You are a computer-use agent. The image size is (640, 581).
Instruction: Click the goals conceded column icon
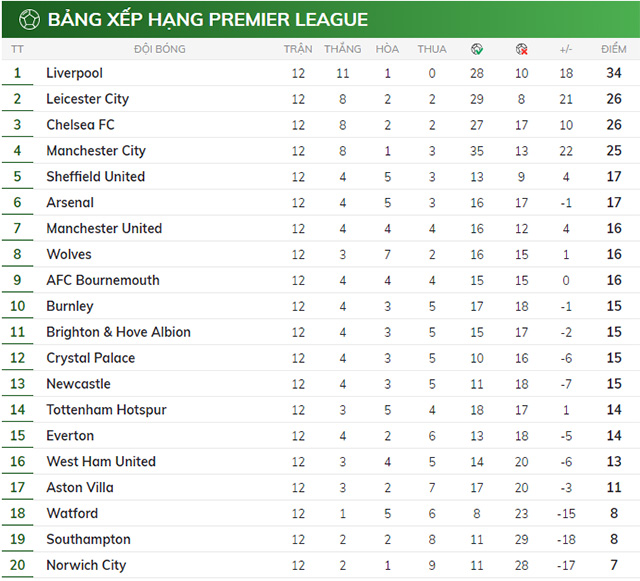pos(521,48)
